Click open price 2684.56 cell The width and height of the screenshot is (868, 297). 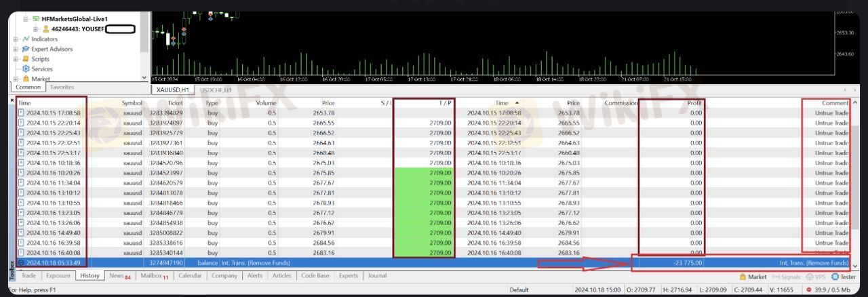(324, 243)
